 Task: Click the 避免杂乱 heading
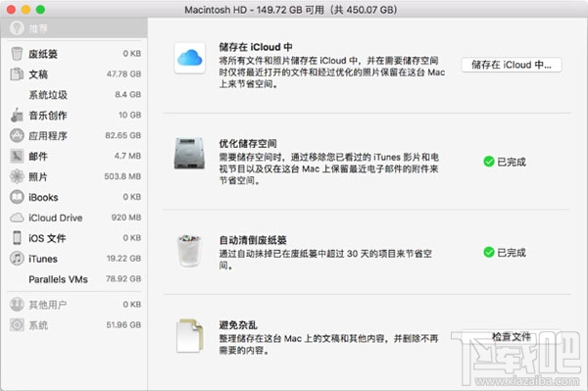point(238,324)
